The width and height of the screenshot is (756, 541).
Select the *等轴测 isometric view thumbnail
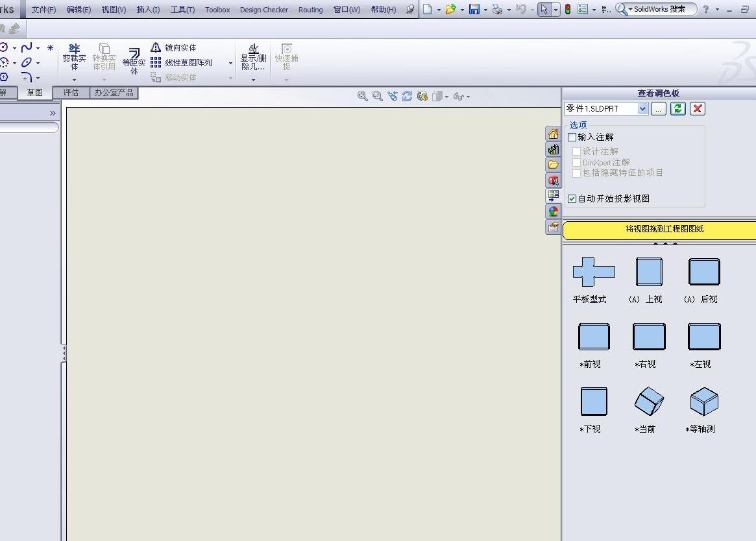704,401
